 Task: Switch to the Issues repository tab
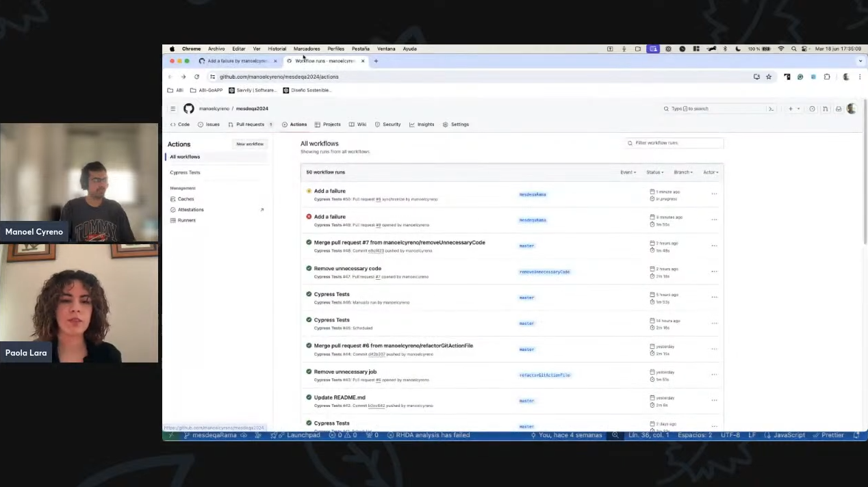209,124
